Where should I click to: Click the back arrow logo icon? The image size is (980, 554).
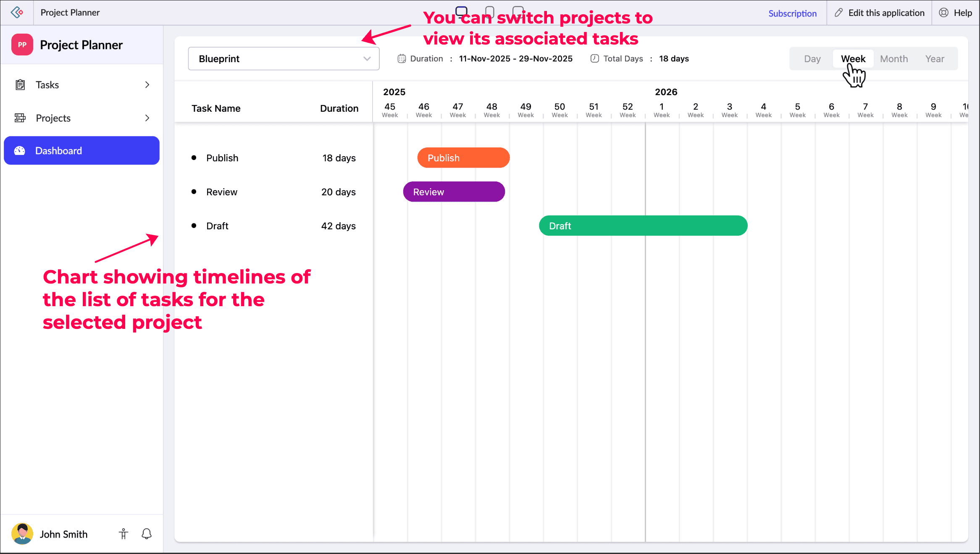17,13
